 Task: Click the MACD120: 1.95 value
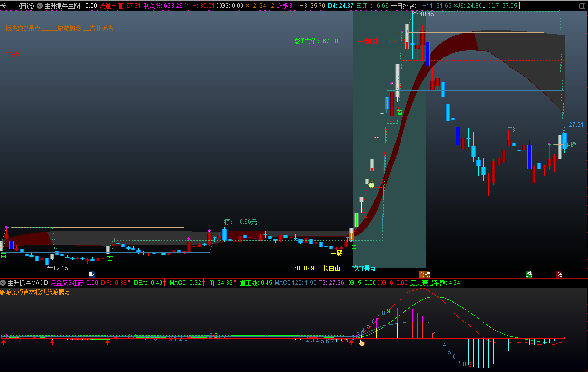(295, 282)
